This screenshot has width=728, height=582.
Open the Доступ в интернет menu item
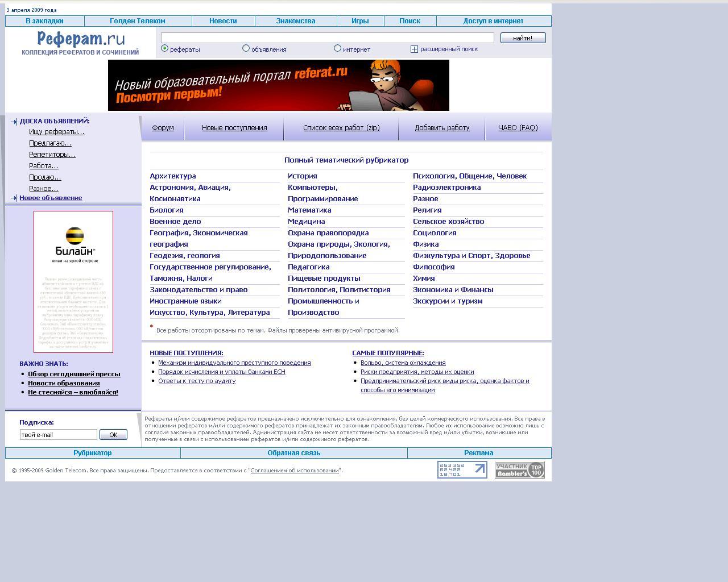click(493, 21)
